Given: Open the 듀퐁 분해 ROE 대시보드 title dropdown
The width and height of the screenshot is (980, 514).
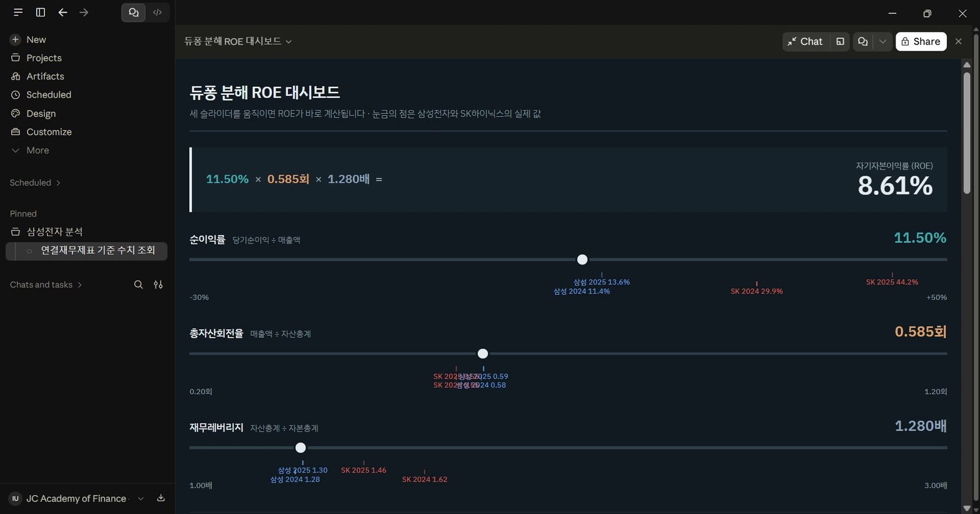Looking at the screenshot, I should pos(238,42).
